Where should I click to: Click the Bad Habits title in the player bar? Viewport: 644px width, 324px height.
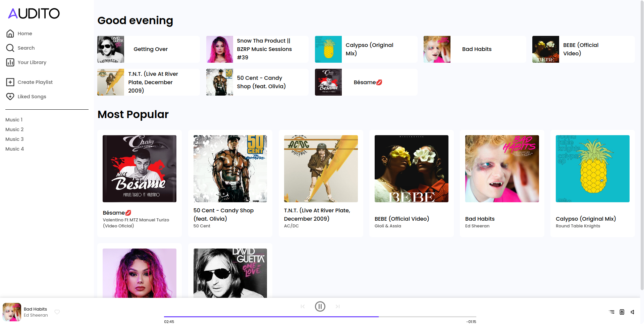tap(35, 309)
